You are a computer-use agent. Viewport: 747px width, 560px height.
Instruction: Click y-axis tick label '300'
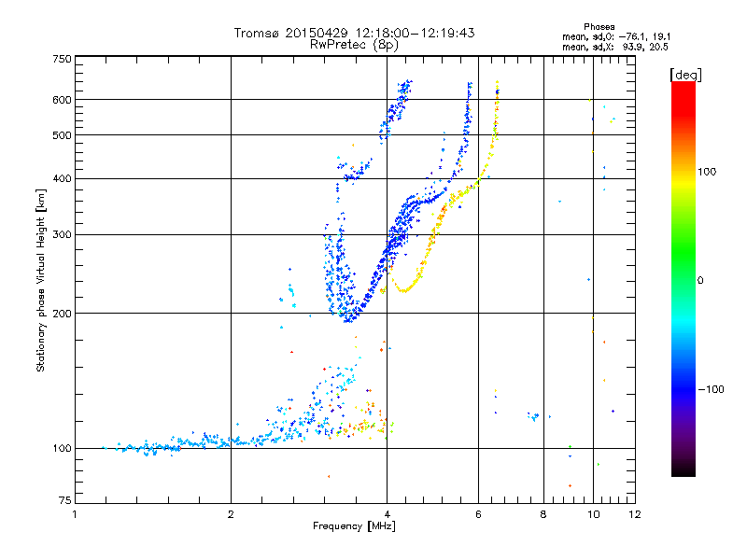(x=63, y=235)
